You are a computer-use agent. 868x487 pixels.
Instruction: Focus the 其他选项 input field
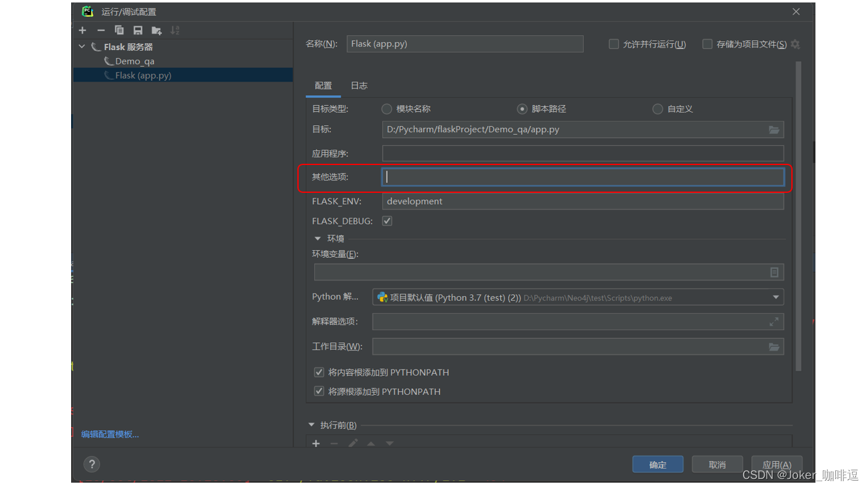[583, 177]
